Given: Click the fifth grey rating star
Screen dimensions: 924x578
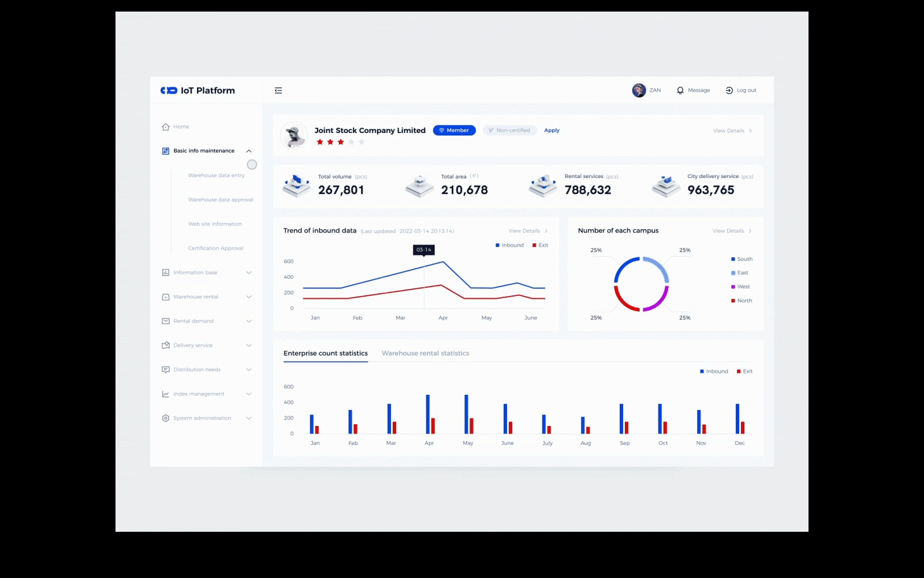Looking at the screenshot, I should pyautogui.click(x=362, y=142).
